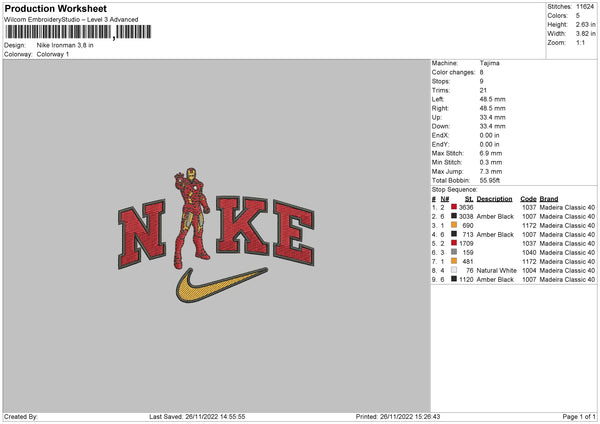Screen dimensions: 600x424
Task: Click the 'Created By:' footer label
Action: (21, 416)
